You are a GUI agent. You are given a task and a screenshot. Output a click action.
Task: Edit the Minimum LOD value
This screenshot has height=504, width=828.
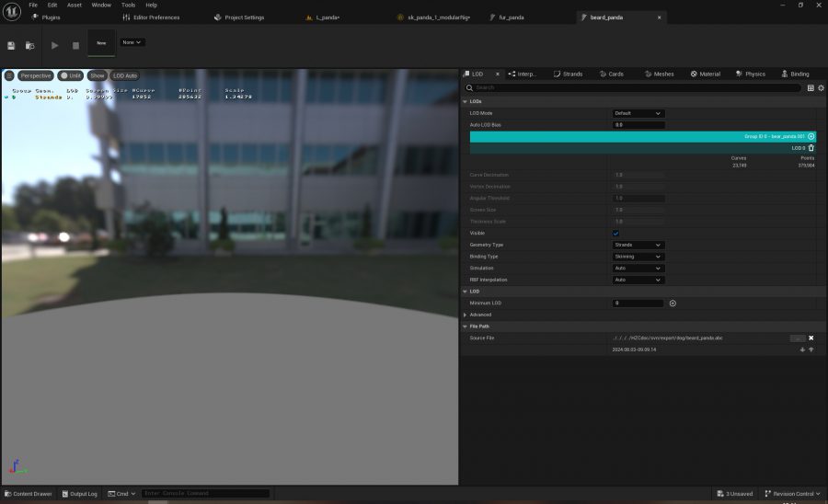[x=638, y=304]
